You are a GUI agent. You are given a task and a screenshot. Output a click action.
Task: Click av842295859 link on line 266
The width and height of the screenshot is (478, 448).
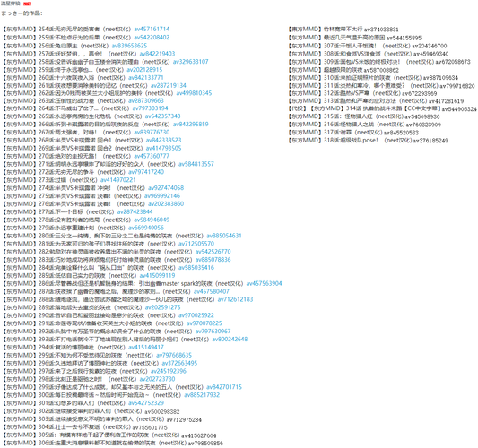(x=191, y=125)
